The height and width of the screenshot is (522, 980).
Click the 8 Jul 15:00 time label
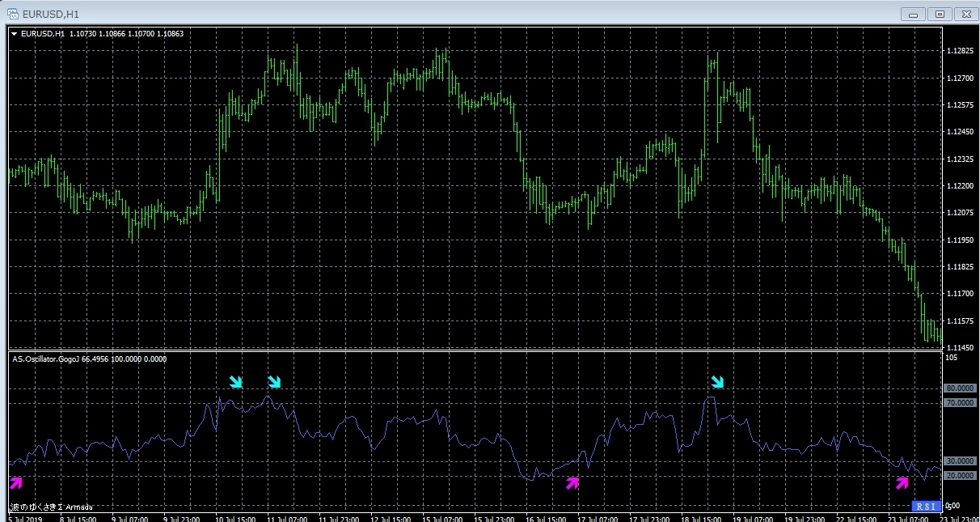pos(78,518)
